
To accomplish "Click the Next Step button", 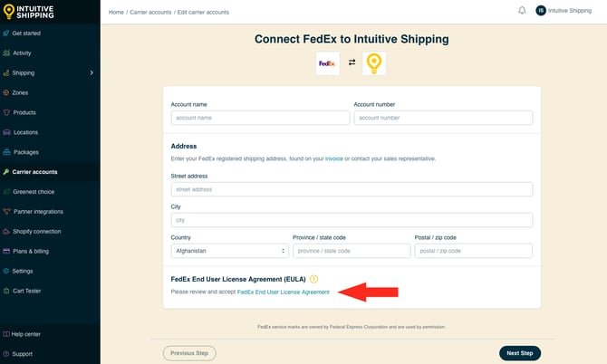I will [x=520, y=353].
